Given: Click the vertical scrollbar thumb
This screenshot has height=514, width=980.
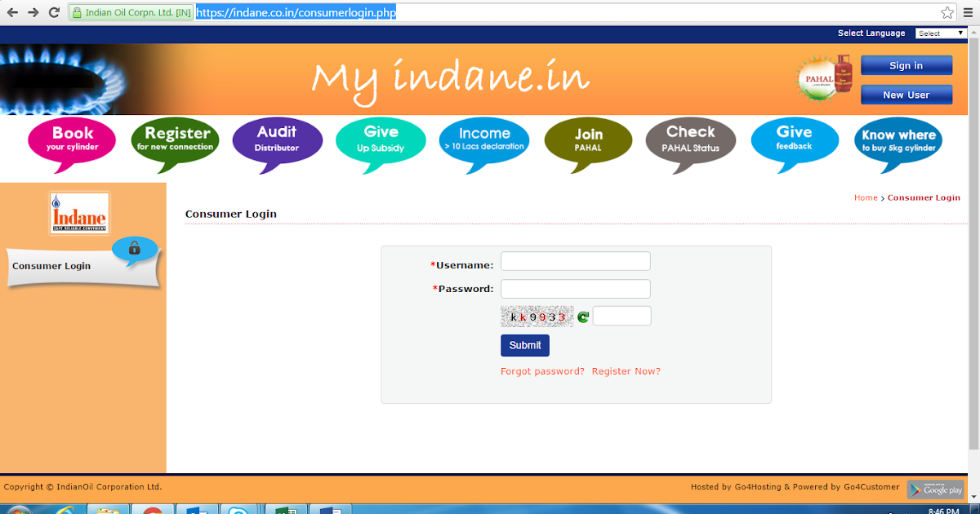Looking at the screenshot, I should coord(973,244).
